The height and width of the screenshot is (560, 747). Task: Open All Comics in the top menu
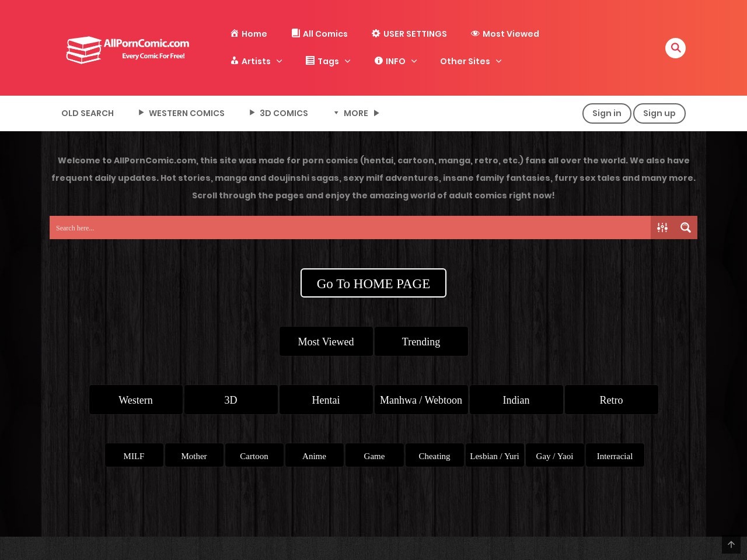(x=320, y=34)
